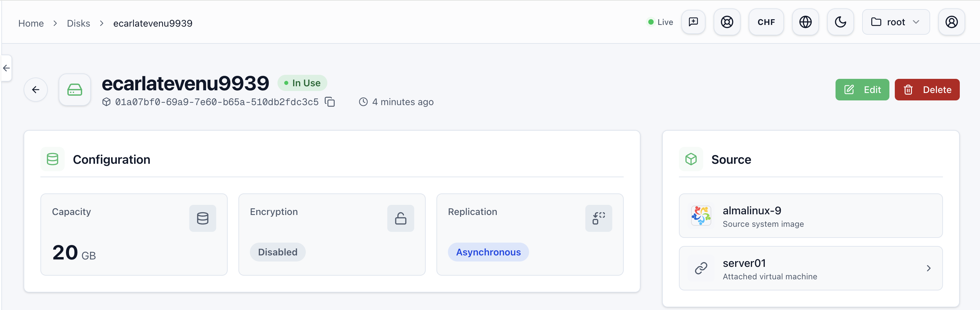980x310 pixels.
Task: Go back using the round arrow button
Action: 36,90
